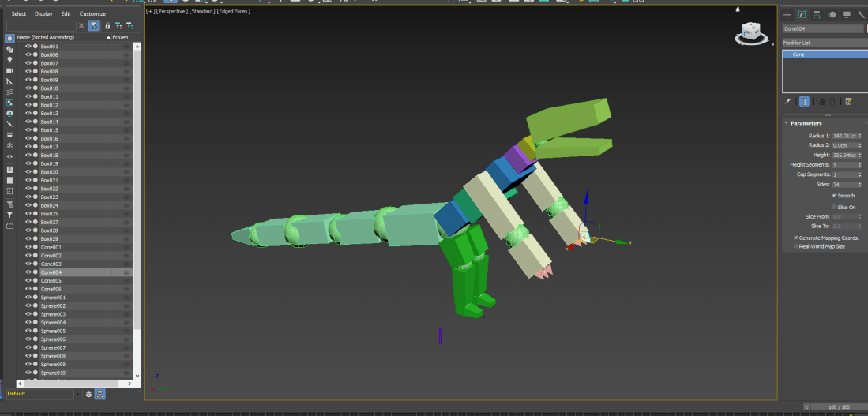Click Scene Explorer vertical scrollbar down arrow
The image size is (868, 416).
point(138,376)
